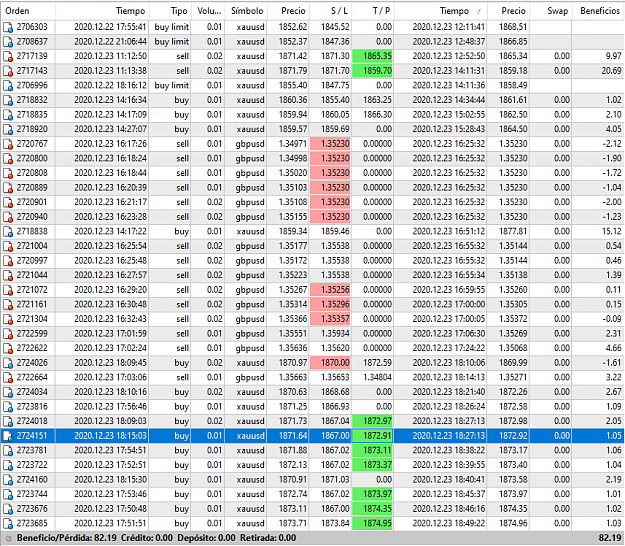Click the order icon beside 2706303
The height and width of the screenshot is (546, 625).
coord(8,27)
